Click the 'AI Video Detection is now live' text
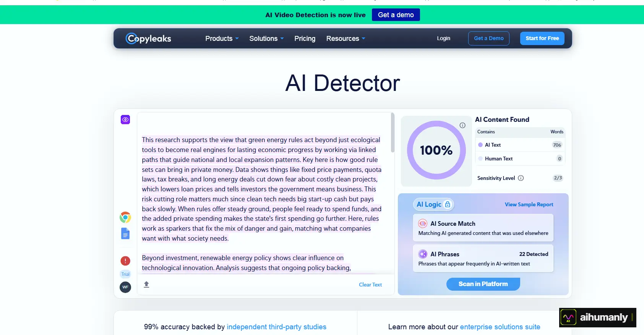This screenshot has height=335, width=644. pyautogui.click(x=315, y=15)
